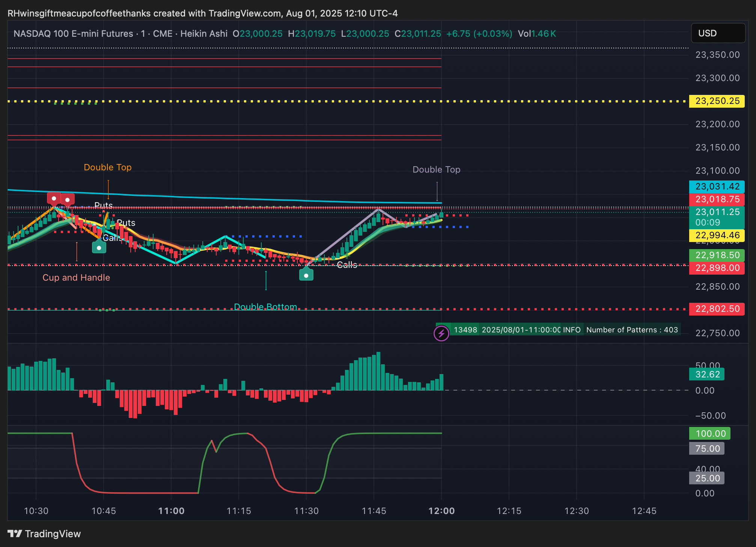Viewport: 756px width, 547px height.
Task: Click the right red sell signal marker
Action: tap(68, 199)
